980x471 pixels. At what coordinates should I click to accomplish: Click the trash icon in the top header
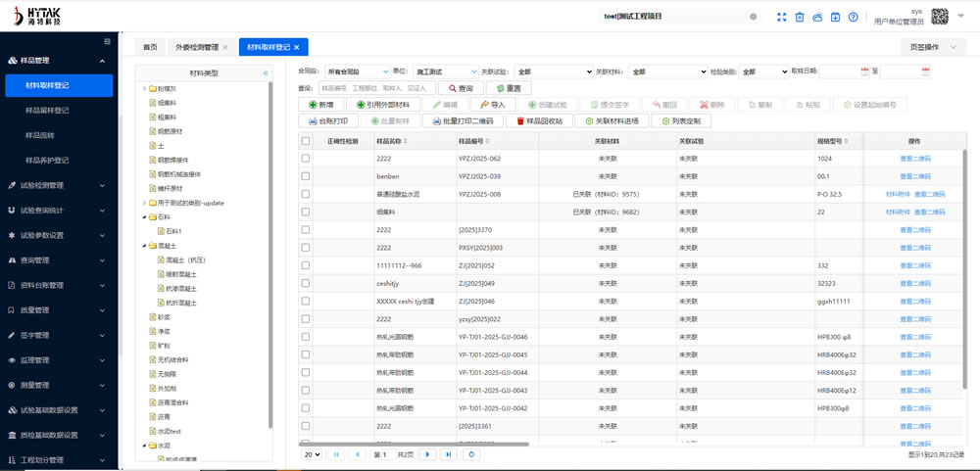tap(800, 18)
